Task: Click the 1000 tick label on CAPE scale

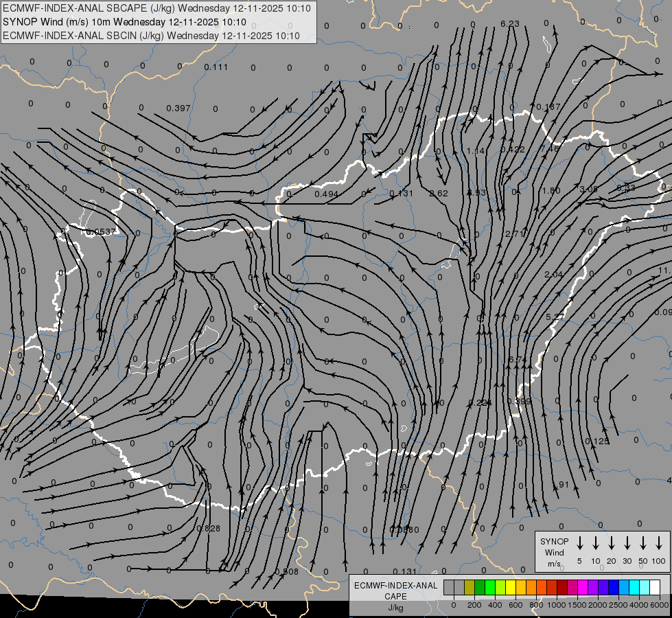Action: 557,605
